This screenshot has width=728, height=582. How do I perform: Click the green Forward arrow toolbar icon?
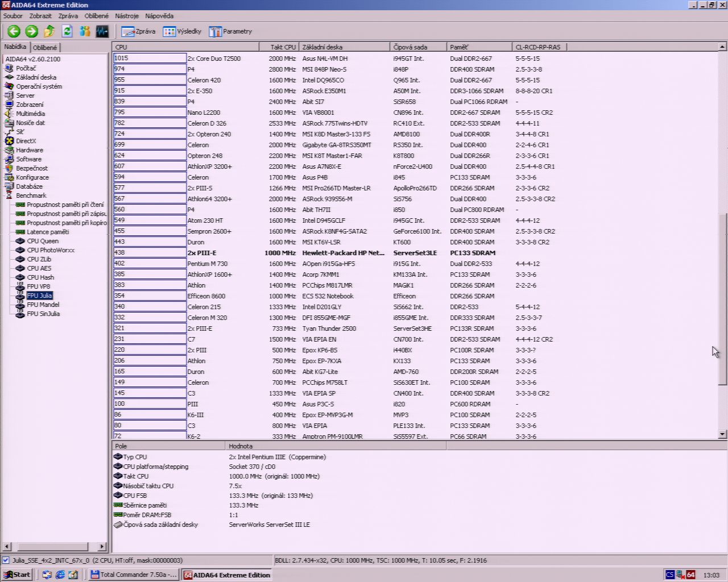[x=31, y=31]
